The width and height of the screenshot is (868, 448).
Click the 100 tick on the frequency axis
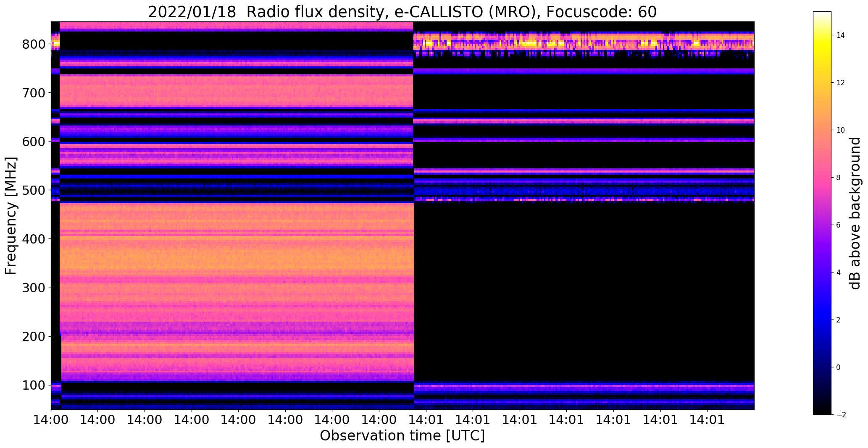pyautogui.click(x=34, y=385)
